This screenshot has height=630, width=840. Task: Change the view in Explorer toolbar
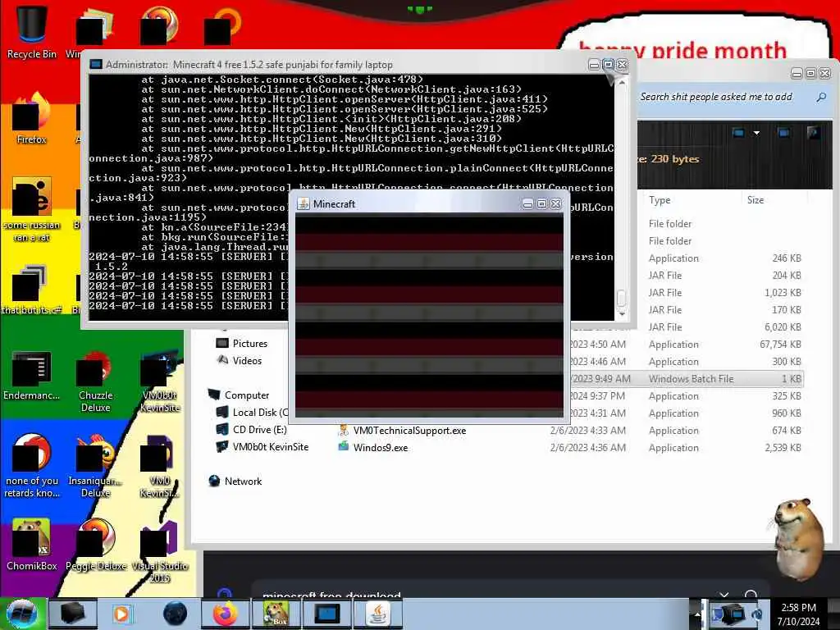pyautogui.click(x=738, y=132)
